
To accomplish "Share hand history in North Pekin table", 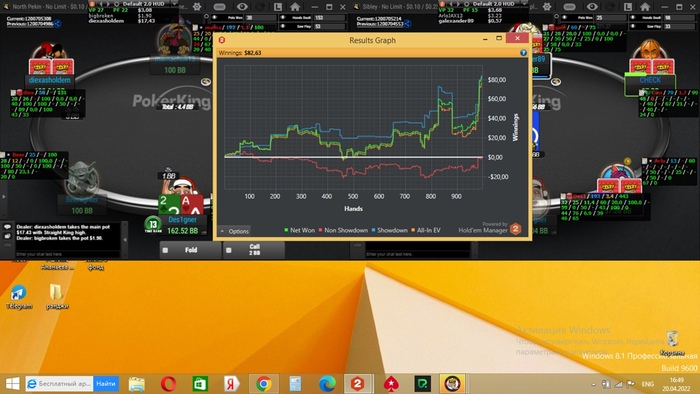I will point(58,24).
